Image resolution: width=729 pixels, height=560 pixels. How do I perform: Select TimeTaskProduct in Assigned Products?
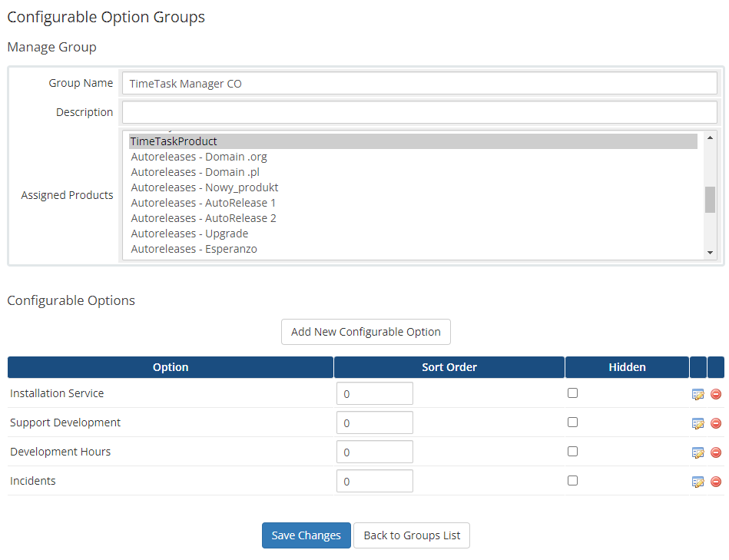pos(413,141)
